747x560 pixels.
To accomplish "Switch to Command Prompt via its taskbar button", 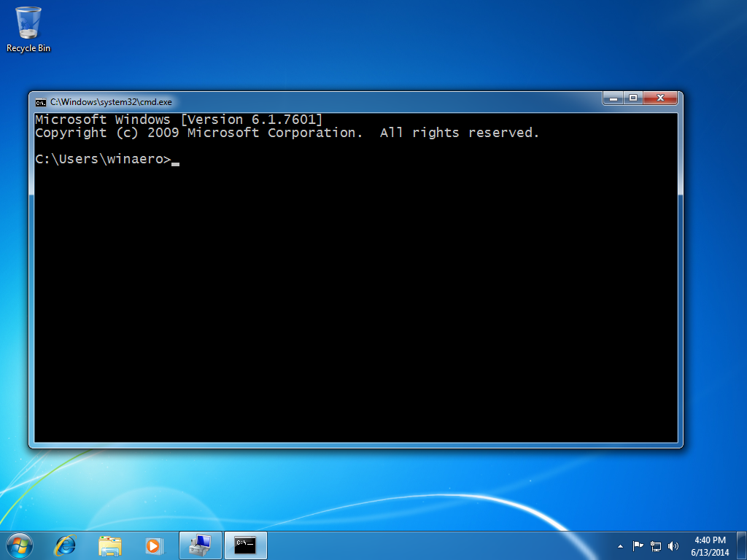I will 245,545.
